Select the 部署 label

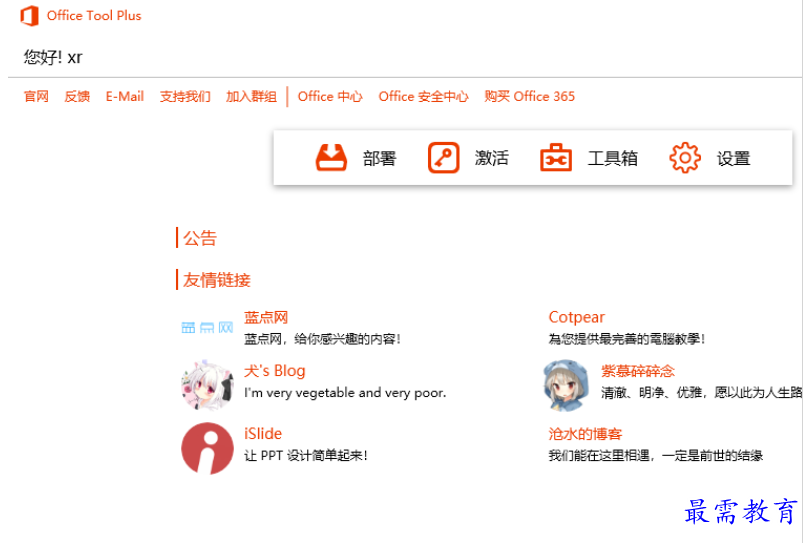[x=379, y=158]
